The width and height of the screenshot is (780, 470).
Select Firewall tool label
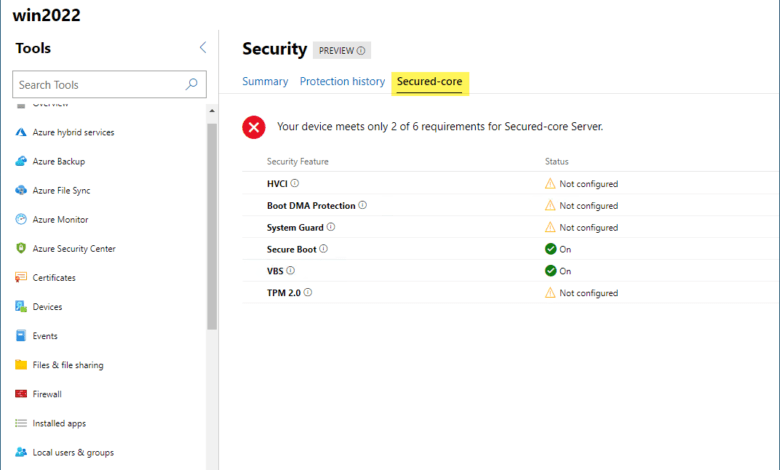pyautogui.click(x=47, y=394)
